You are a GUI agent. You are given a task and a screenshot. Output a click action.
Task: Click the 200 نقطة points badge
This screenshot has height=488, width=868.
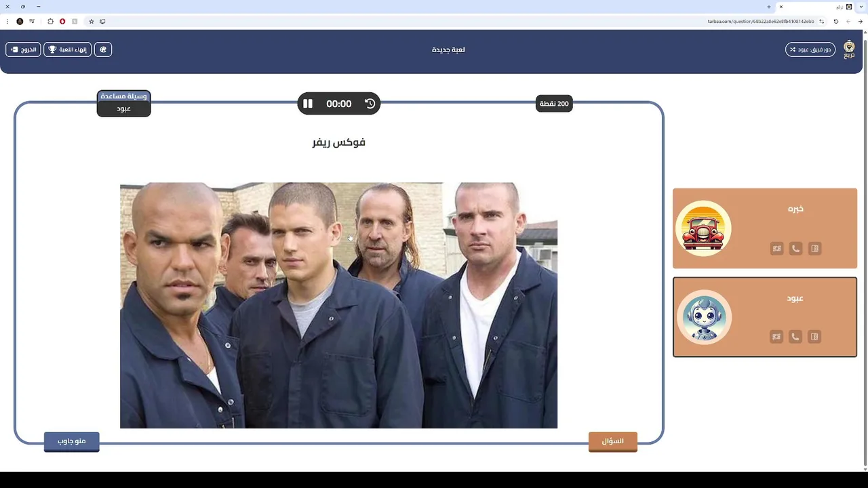(x=554, y=104)
